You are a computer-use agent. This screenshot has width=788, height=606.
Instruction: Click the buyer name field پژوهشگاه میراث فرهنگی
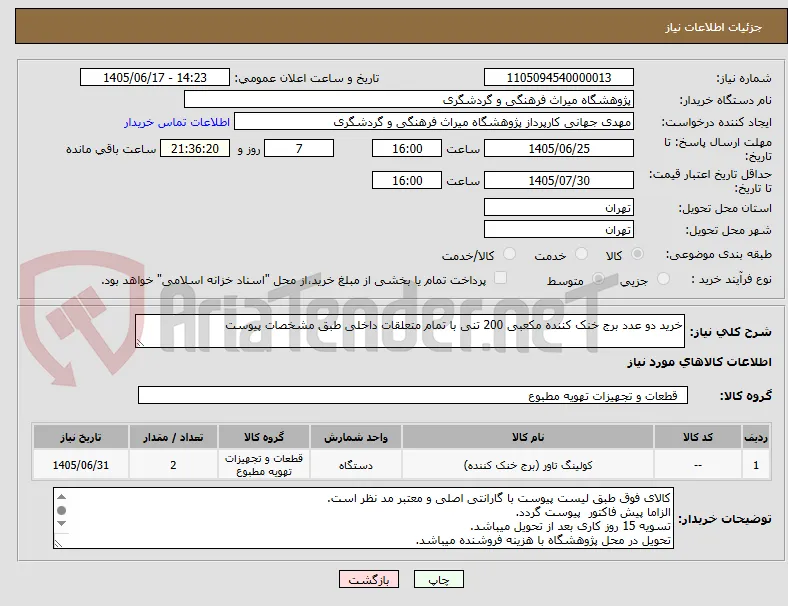tap(409, 99)
